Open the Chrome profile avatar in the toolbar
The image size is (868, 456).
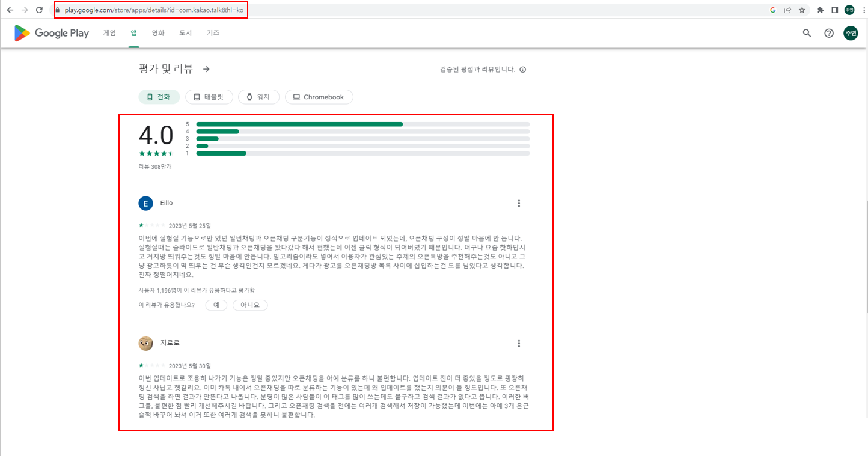pos(849,10)
